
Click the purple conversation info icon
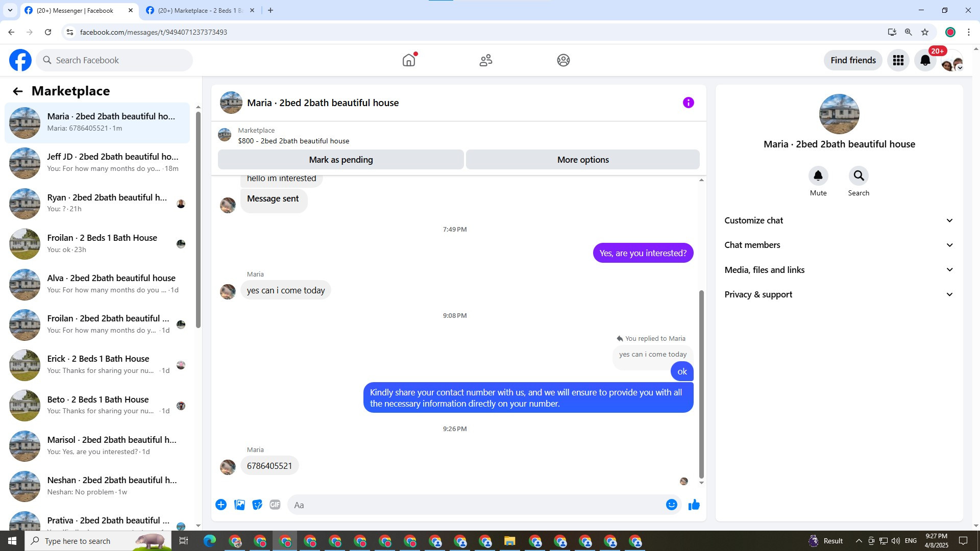688,103
